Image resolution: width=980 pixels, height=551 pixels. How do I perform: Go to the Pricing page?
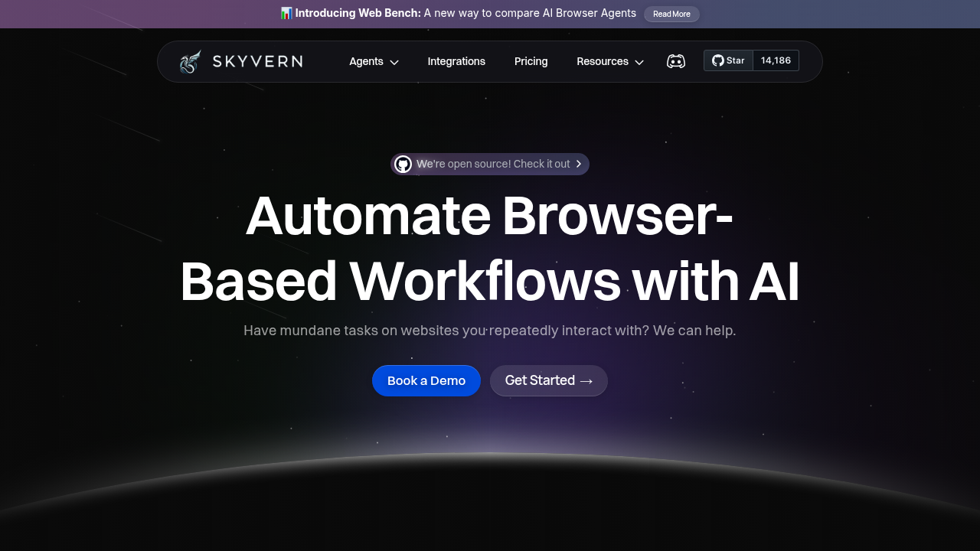coord(531,61)
